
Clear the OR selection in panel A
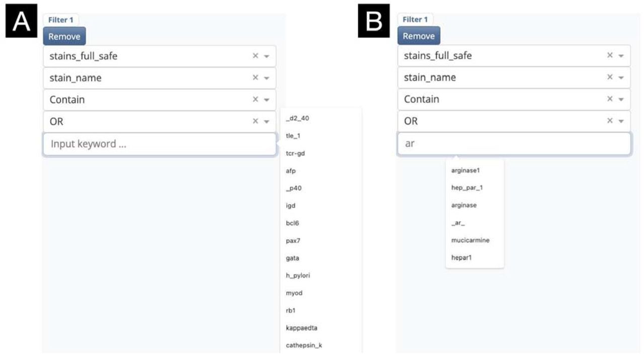click(255, 121)
